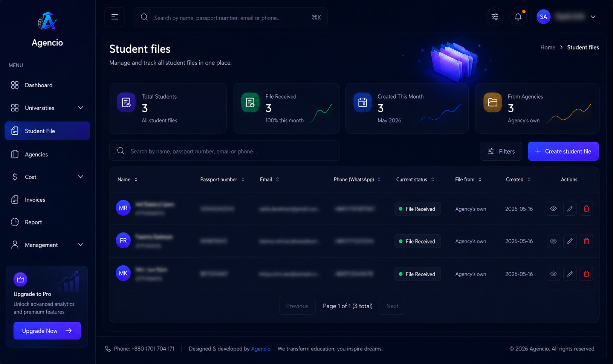
Task: Open the Agencio footer link
Action: coord(261,349)
